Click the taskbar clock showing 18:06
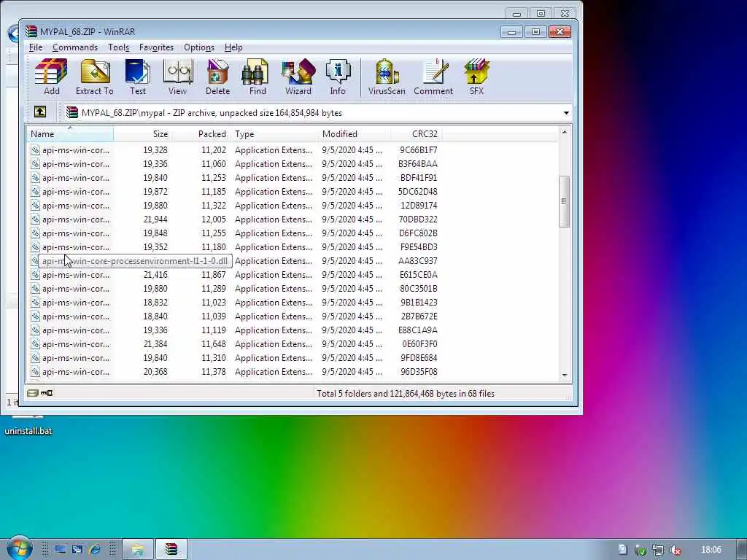 pyautogui.click(x=711, y=550)
